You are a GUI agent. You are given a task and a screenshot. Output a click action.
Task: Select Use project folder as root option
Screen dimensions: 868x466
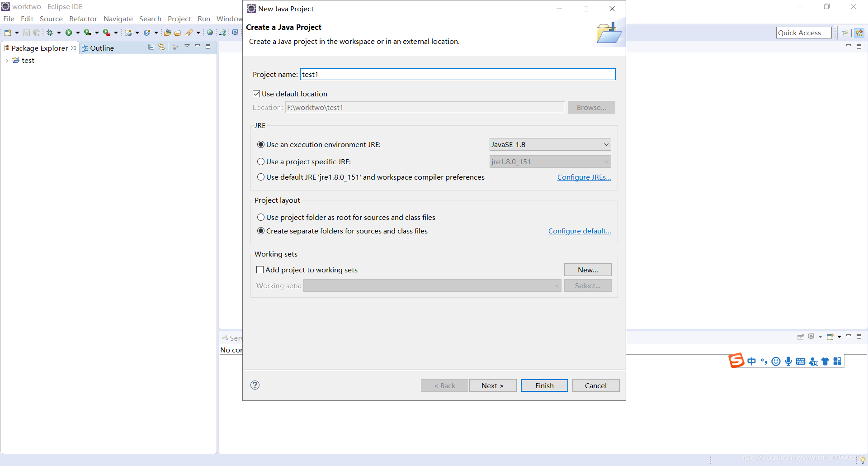261,217
